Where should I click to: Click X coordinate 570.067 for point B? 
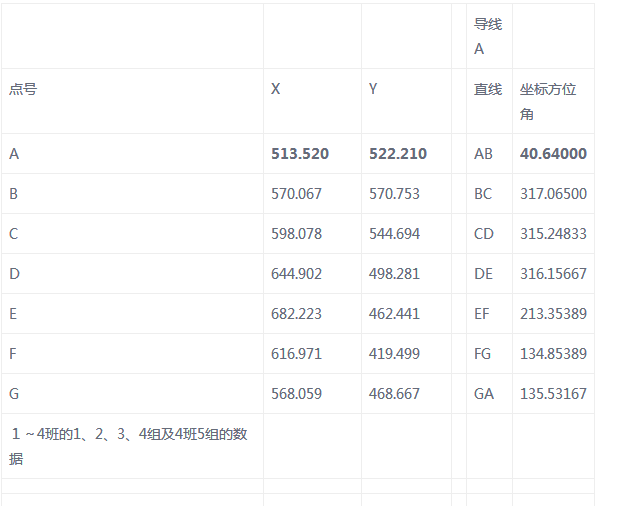pos(297,194)
